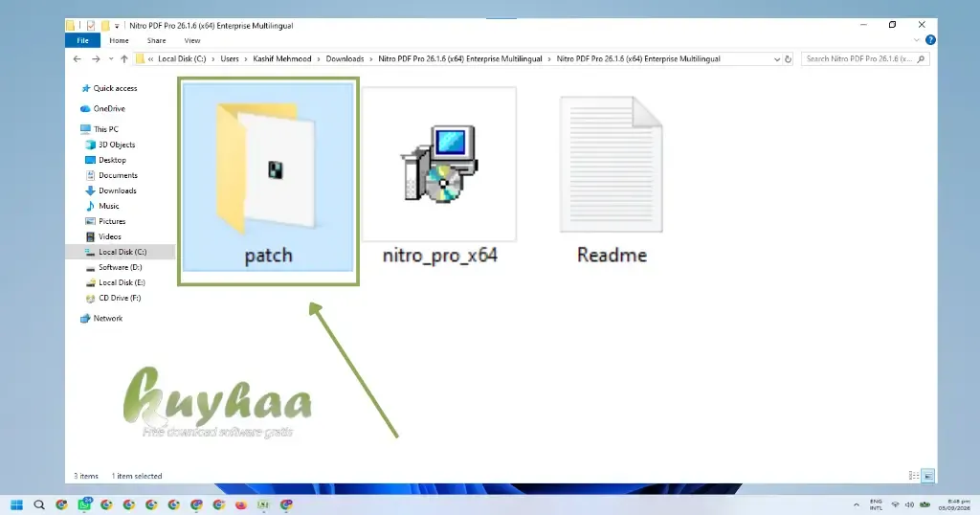Open Quick access in navigation pane
This screenshot has width=980, height=515.
pos(109,88)
